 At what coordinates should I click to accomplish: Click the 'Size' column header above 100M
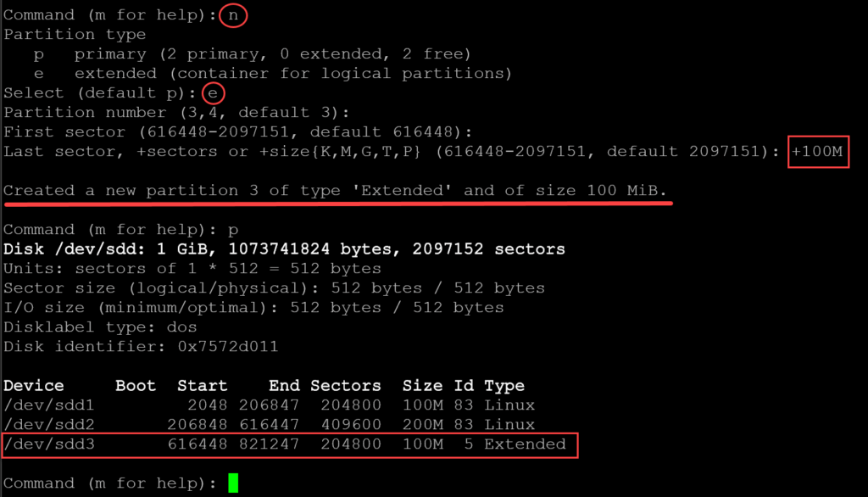tap(422, 385)
